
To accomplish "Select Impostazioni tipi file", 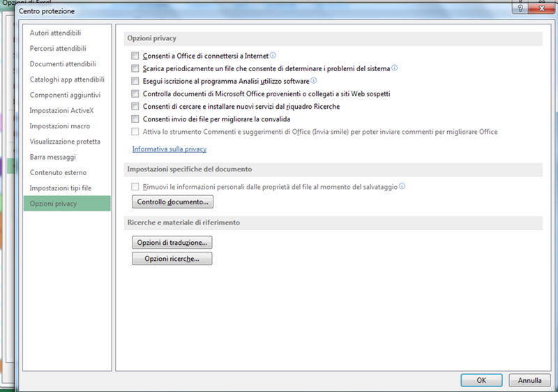I will coord(67,188).
